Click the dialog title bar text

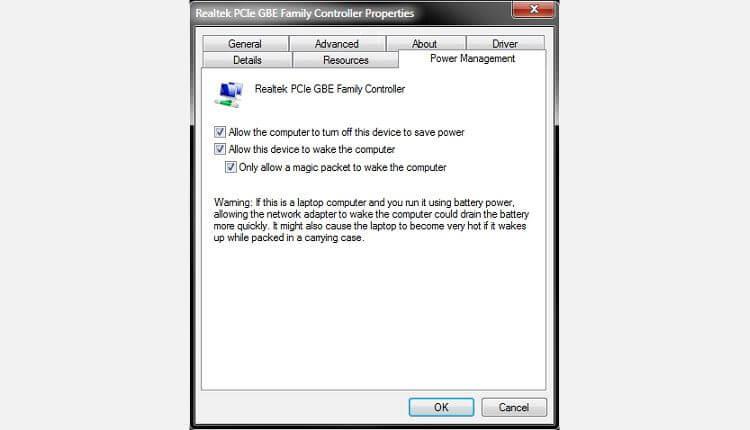coord(305,13)
